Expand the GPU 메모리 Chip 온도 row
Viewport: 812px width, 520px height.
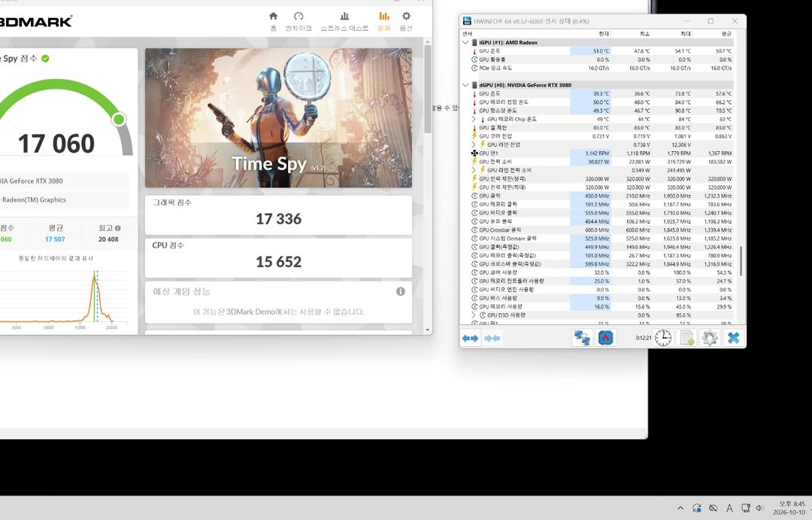(x=474, y=119)
